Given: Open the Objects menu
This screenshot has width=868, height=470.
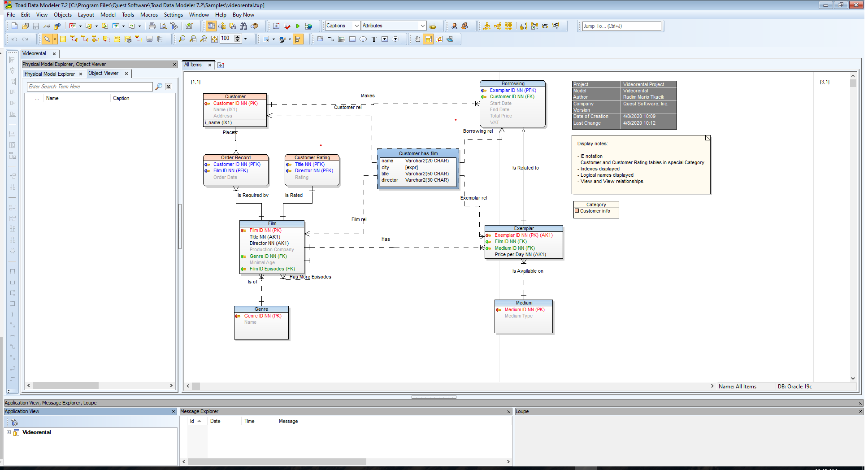Looking at the screenshot, I should [x=63, y=15].
